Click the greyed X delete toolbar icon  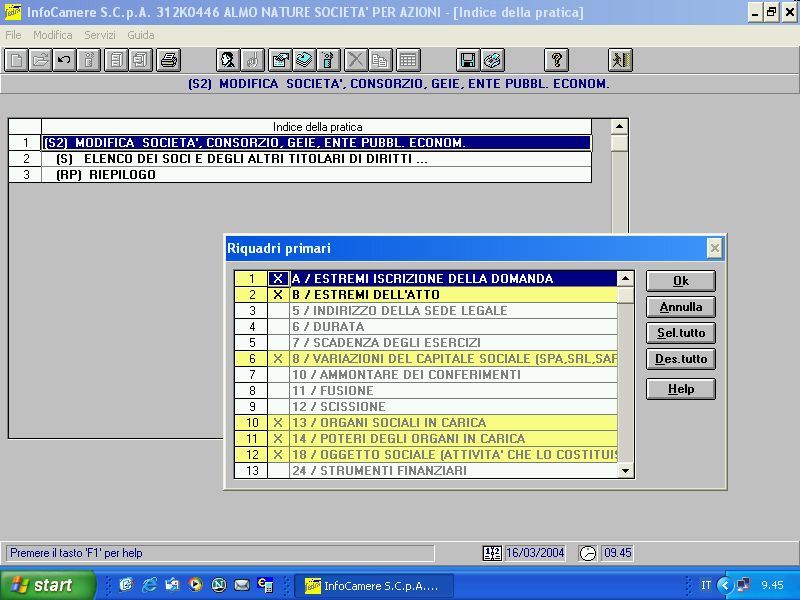[x=356, y=61]
